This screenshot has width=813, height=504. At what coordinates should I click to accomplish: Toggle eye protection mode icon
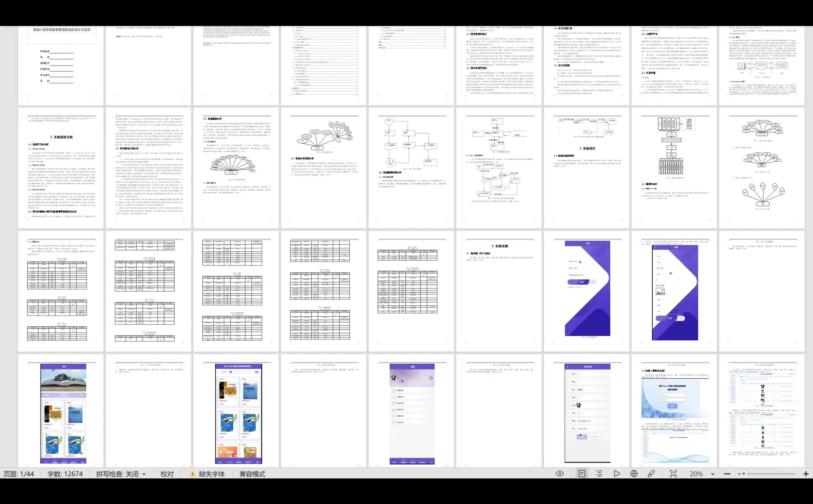pyautogui.click(x=560, y=474)
